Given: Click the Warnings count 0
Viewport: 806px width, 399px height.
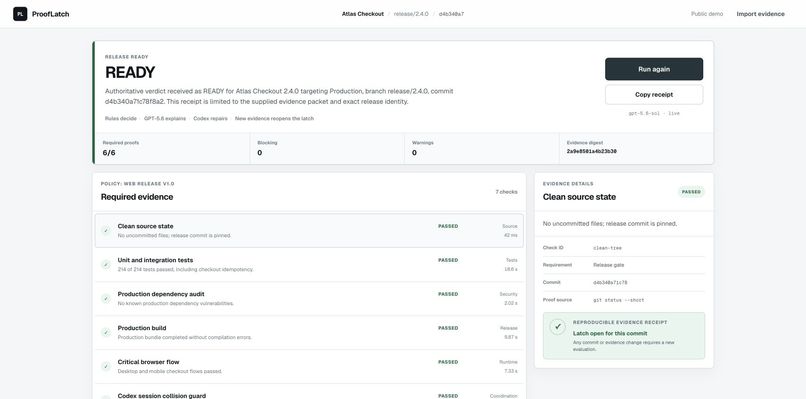Looking at the screenshot, I should pos(414,153).
